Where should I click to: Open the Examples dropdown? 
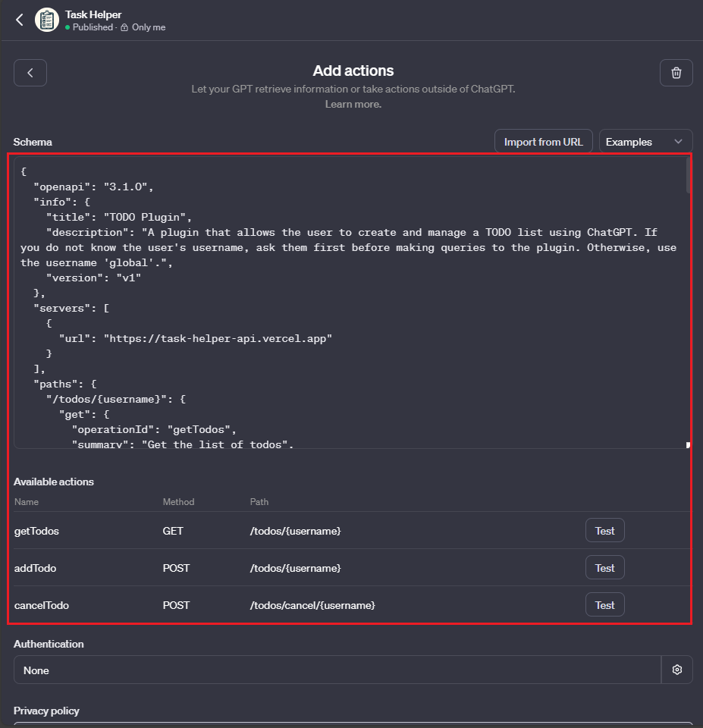coord(645,142)
